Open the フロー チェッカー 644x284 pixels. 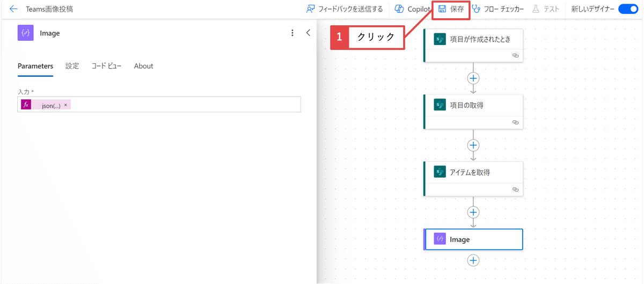click(x=497, y=9)
